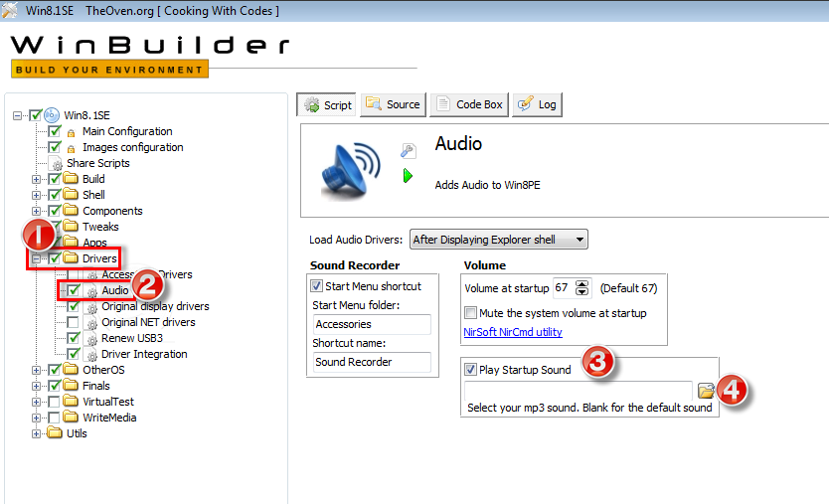Open script editor via wrench icon
The width and height of the screenshot is (829, 504).
click(x=408, y=151)
